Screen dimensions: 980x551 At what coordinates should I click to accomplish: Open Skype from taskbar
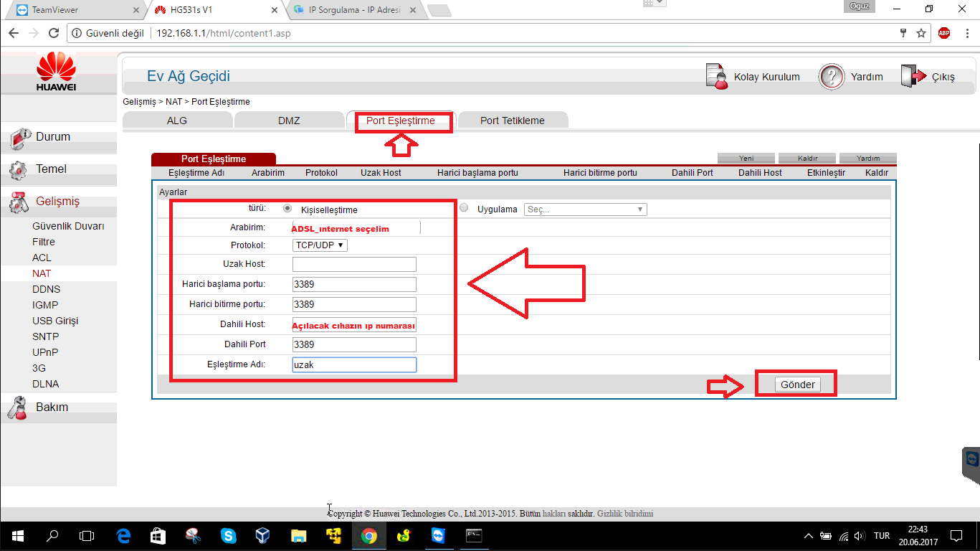[229, 535]
